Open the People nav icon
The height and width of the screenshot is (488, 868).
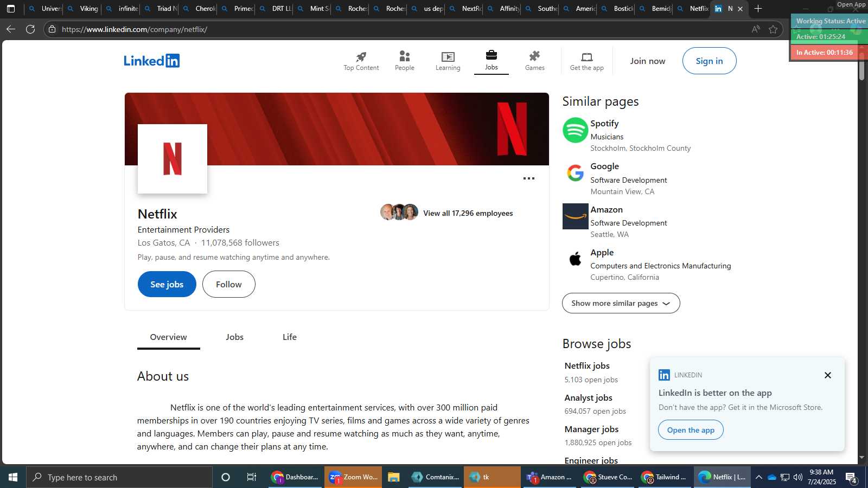(x=404, y=56)
